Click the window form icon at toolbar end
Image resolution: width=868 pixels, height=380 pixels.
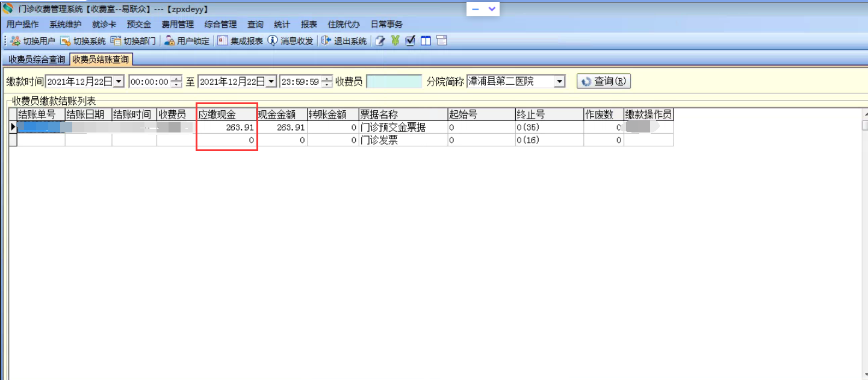pos(441,41)
